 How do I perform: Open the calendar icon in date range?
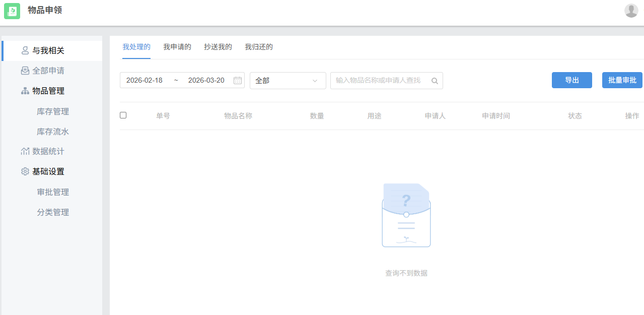tap(238, 81)
